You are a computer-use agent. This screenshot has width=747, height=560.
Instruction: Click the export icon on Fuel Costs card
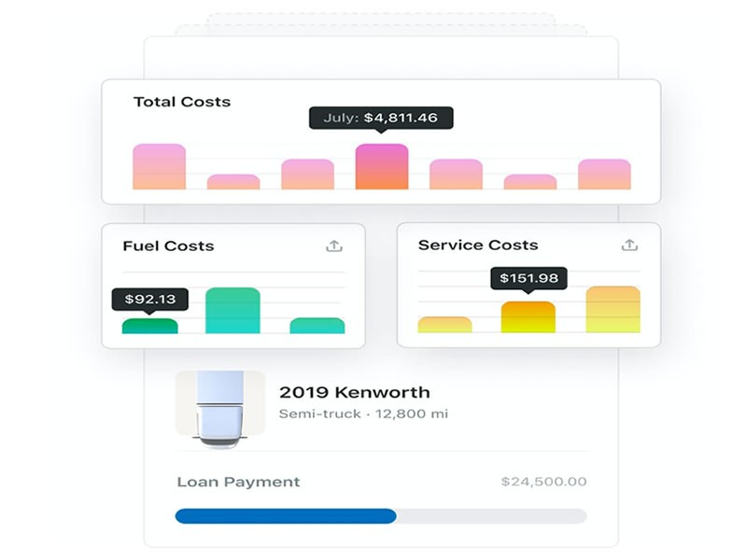click(335, 245)
